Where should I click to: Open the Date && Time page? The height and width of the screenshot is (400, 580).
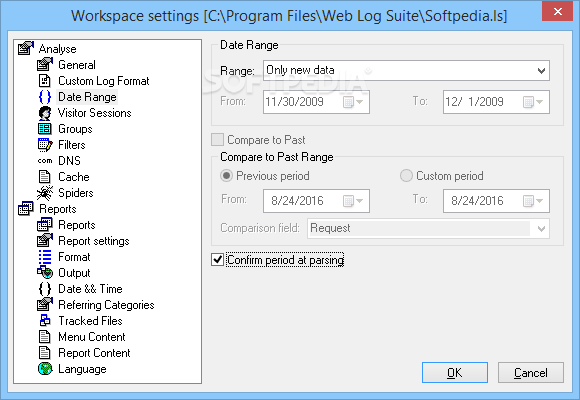90,289
